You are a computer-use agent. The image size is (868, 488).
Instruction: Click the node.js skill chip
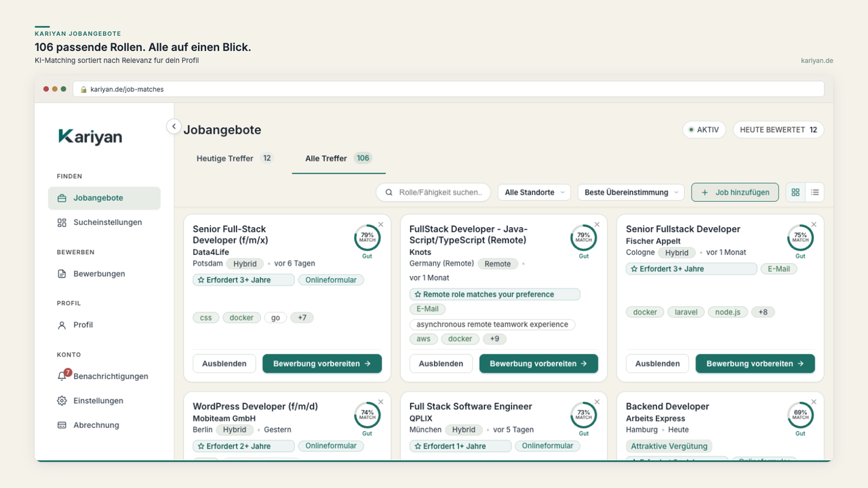coord(728,312)
